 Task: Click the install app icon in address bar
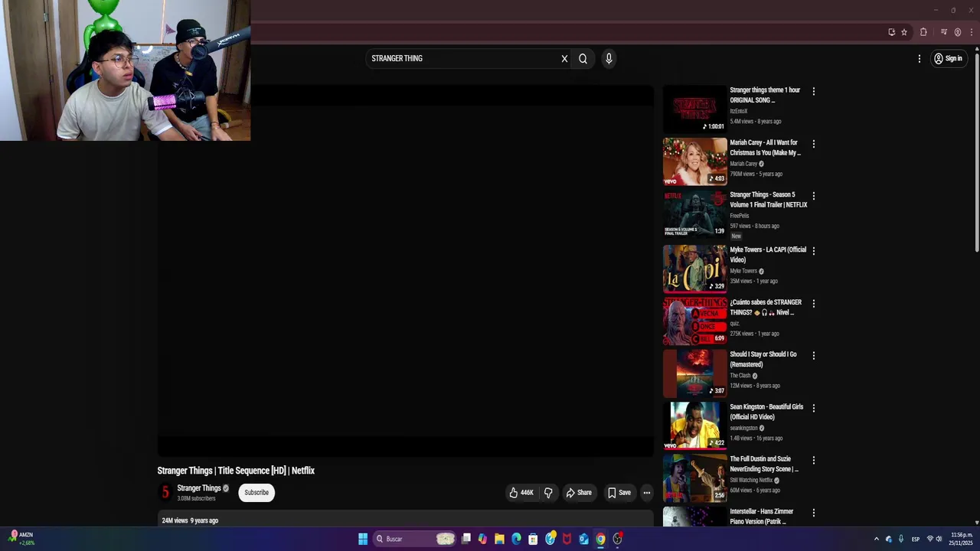click(891, 32)
